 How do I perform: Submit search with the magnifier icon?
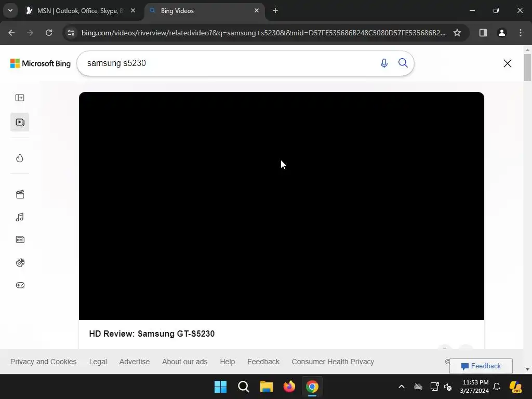click(x=403, y=63)
